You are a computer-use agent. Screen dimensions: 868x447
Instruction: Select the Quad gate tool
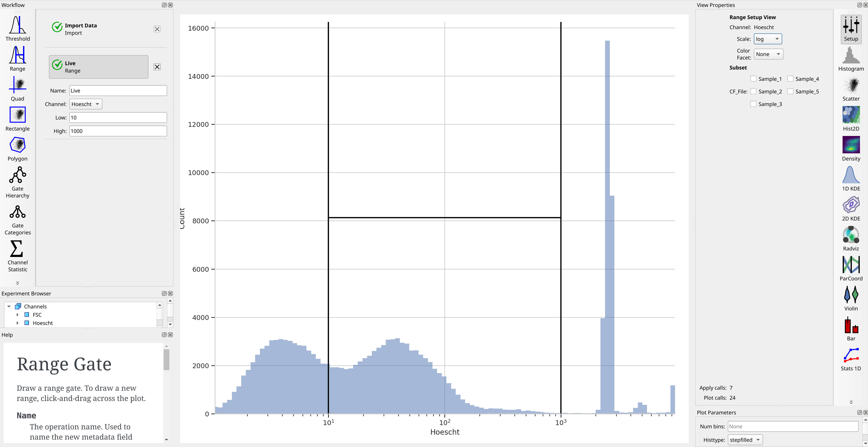(x=18, y=89)
